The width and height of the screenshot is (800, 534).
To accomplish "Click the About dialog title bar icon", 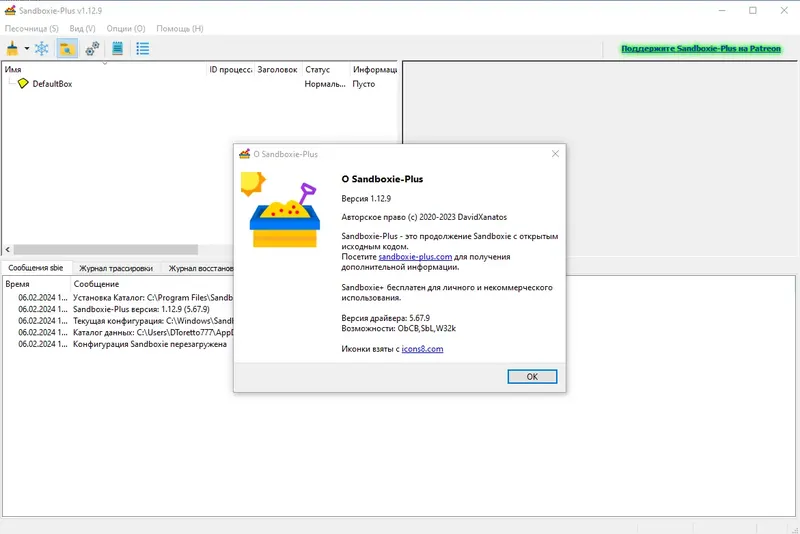I will click(x=245, y=154).
